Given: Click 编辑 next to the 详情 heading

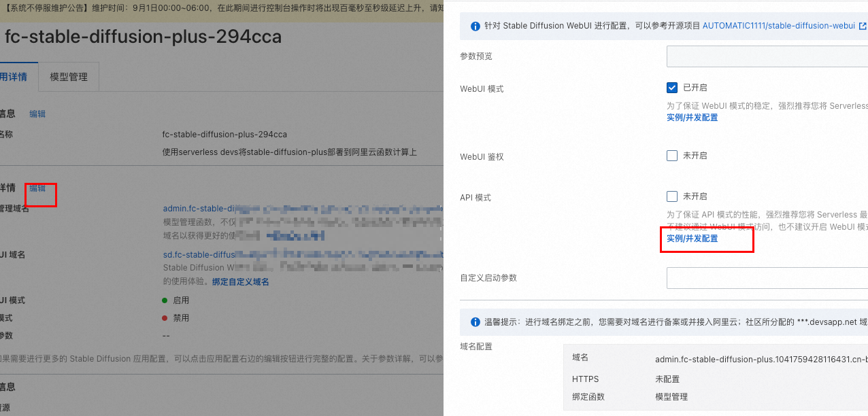Looking at the screenshot, I should (37, 188).
